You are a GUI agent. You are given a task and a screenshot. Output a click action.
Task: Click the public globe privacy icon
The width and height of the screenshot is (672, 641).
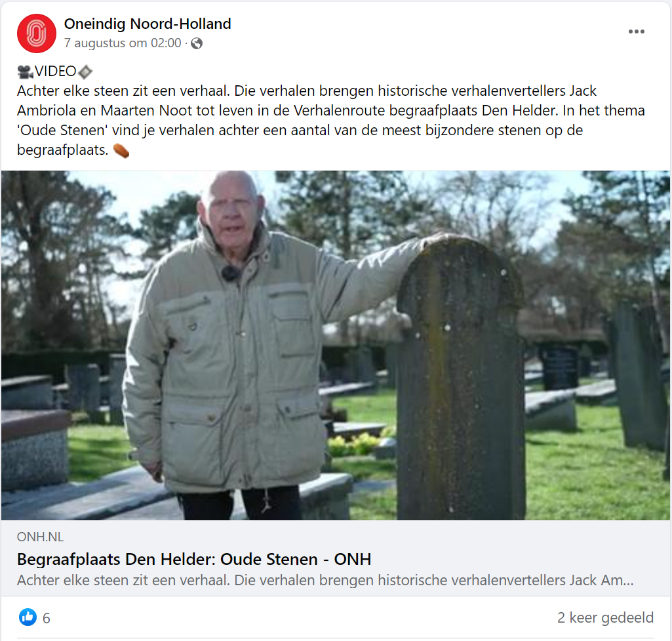pyautogui.click(x=197, y=43)
